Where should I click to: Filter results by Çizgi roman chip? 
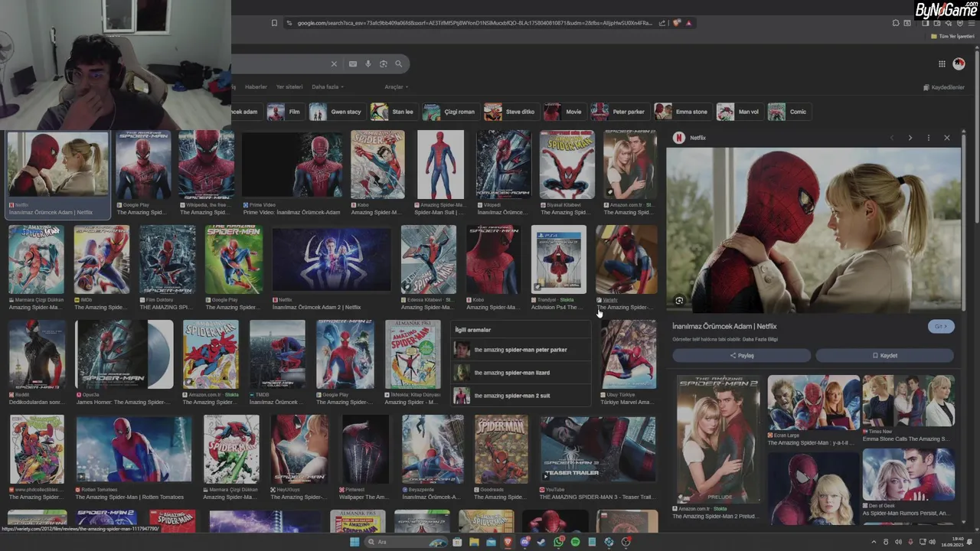(450, 112)
